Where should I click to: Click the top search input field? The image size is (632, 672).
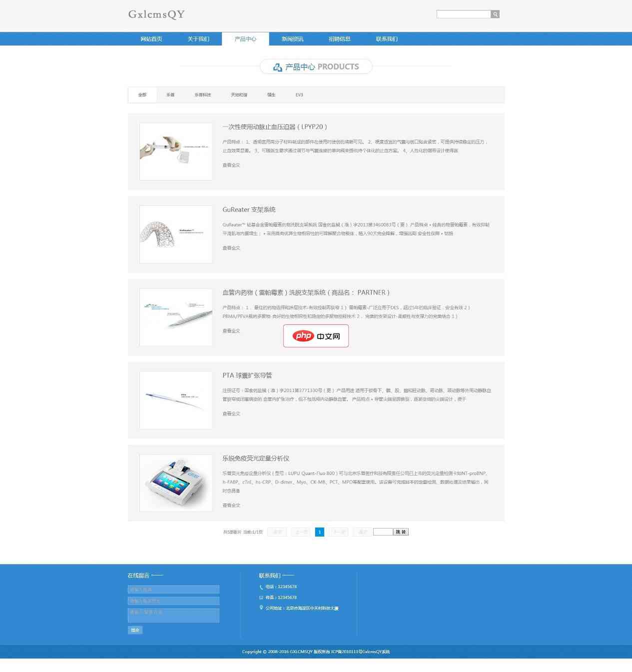(x=463, y=14)
